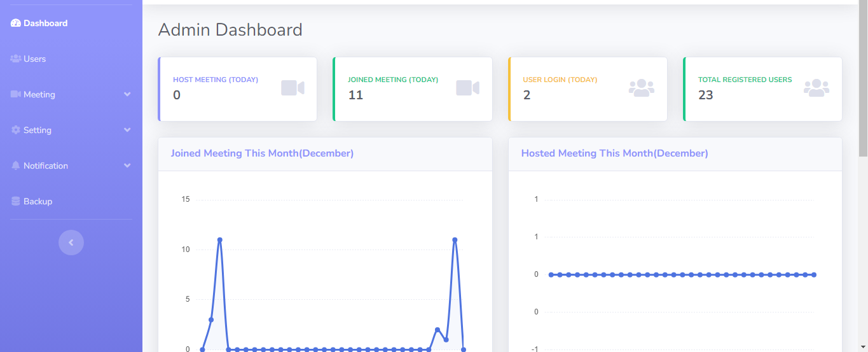868x352 pixels.
Task: Click video camera icon on Joined Meeting card
Action: tap(467, 88)
